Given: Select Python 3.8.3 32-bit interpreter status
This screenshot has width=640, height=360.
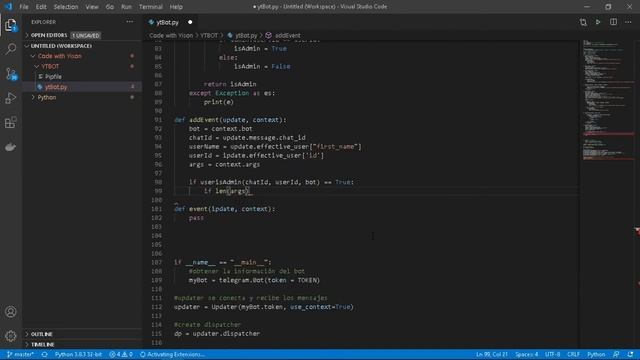Looking at the screenshot, I should click(78, 354).
